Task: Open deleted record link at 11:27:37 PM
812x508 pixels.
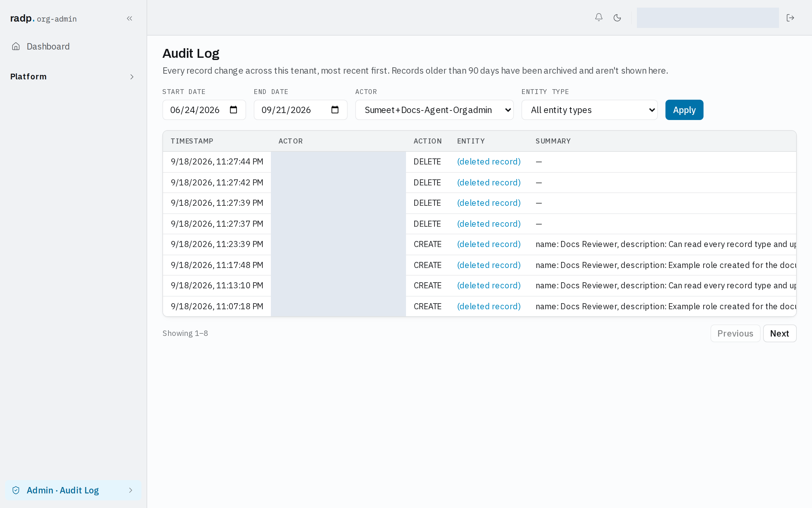Action: 488,224
